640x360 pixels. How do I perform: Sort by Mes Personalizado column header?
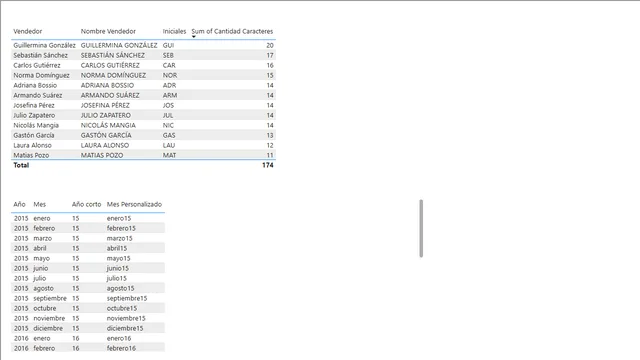[x=134, y=204]
